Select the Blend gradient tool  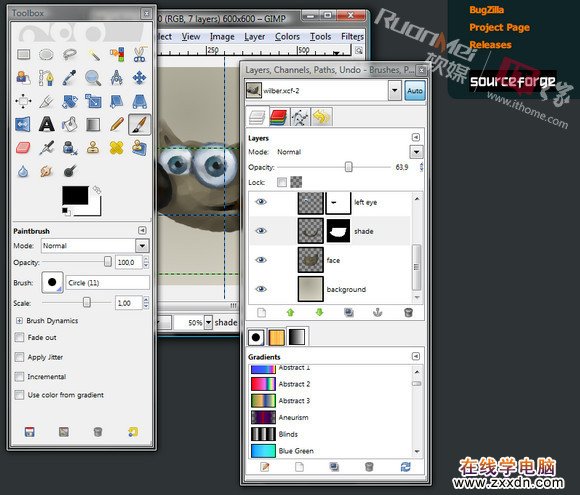coord(93,124)
